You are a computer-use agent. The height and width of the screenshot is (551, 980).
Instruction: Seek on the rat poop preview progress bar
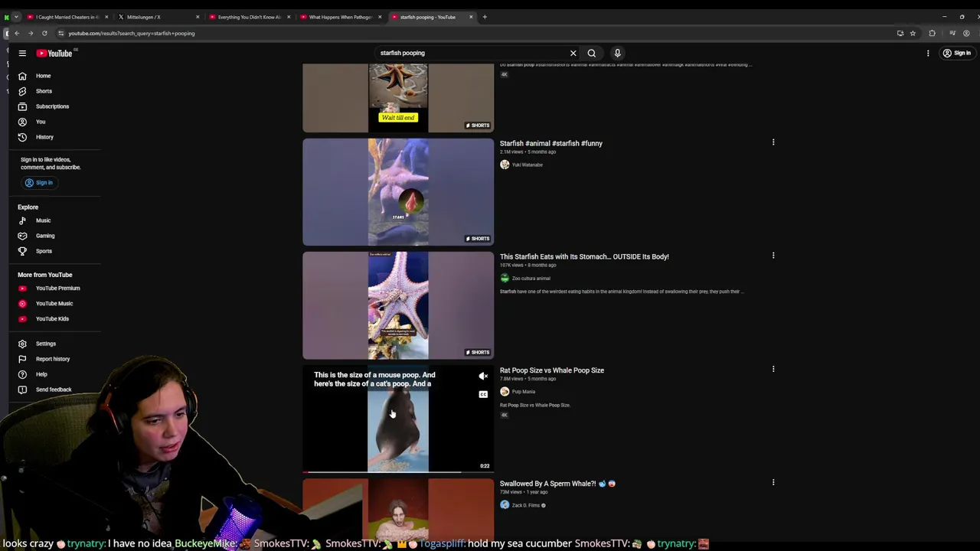(x=398, y=471)
